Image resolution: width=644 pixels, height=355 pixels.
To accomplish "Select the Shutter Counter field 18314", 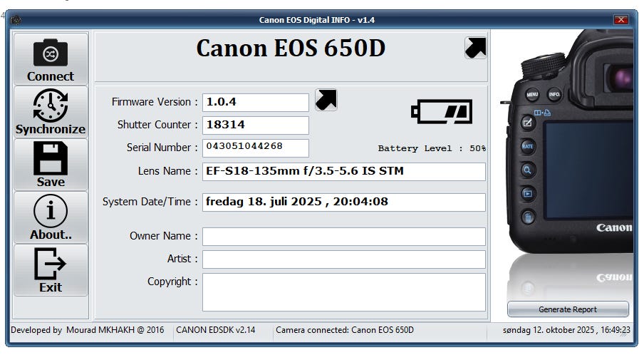I will point(256,125).
